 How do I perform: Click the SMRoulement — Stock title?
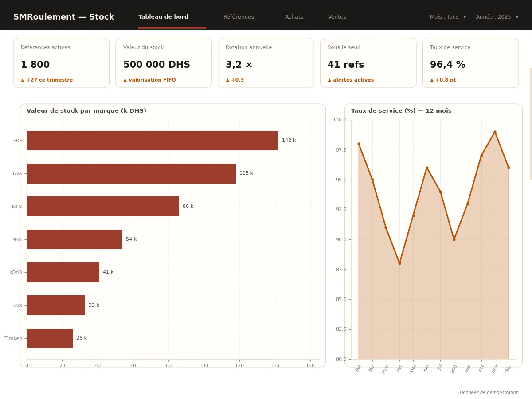coord(63,17)
